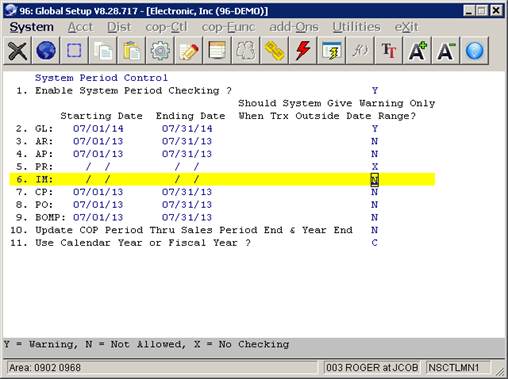This screenshot has height=379, width=508.
Task: Minimize the Global Setup window
Action: (469, 11)
